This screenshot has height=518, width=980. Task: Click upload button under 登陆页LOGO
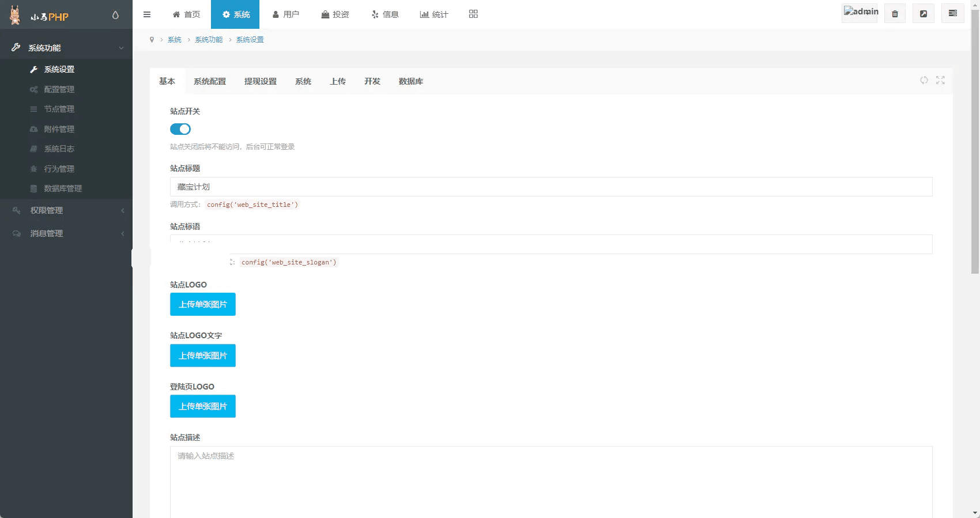(x=203, y=406)
